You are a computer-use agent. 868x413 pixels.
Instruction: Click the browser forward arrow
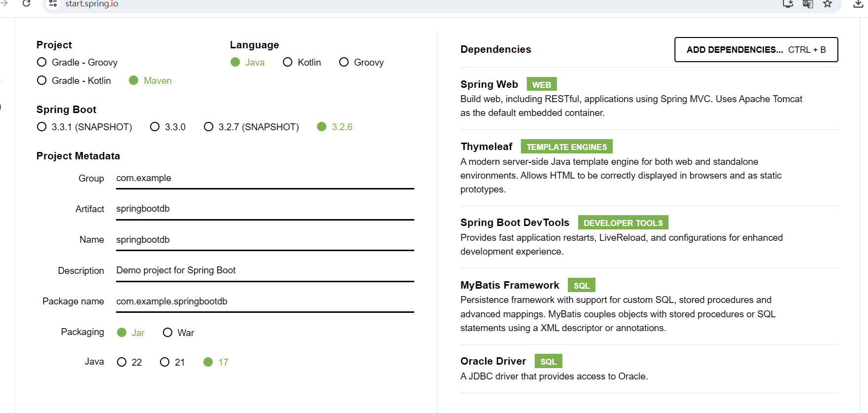click(x=4, y=4)
